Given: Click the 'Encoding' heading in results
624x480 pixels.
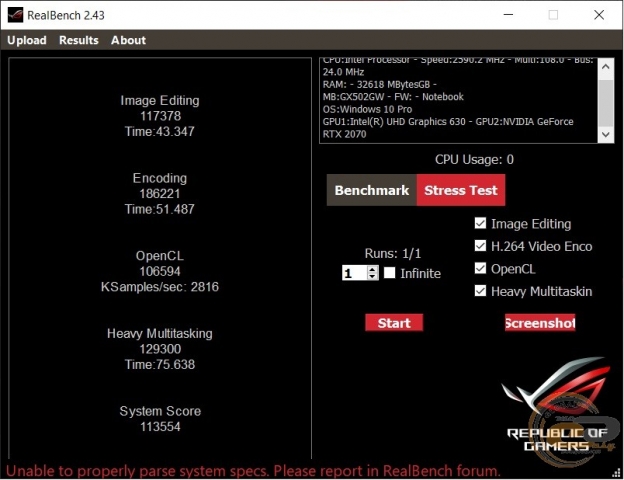Looking at the screenshot, I should (160, 178).
